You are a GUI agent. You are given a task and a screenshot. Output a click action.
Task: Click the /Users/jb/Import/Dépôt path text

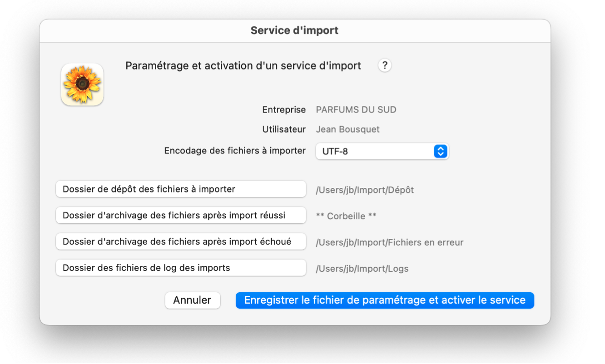(365, 190)
